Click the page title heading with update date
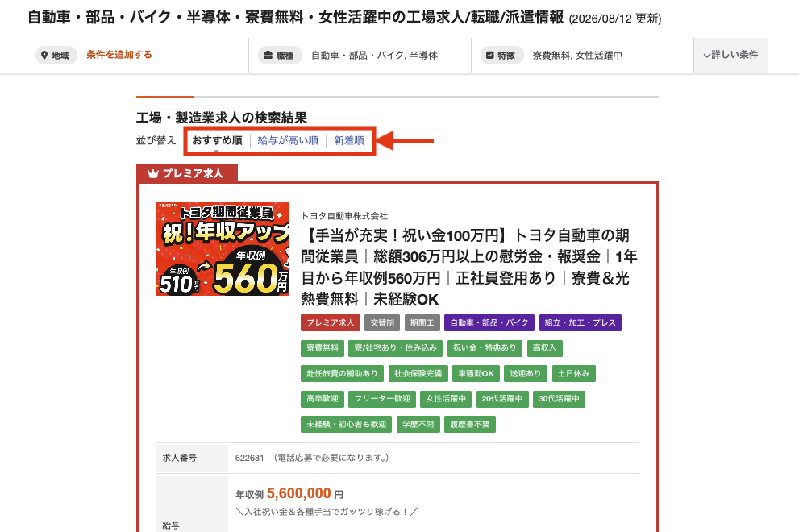This screenshot has height=532, width=799. click(344, 17)
